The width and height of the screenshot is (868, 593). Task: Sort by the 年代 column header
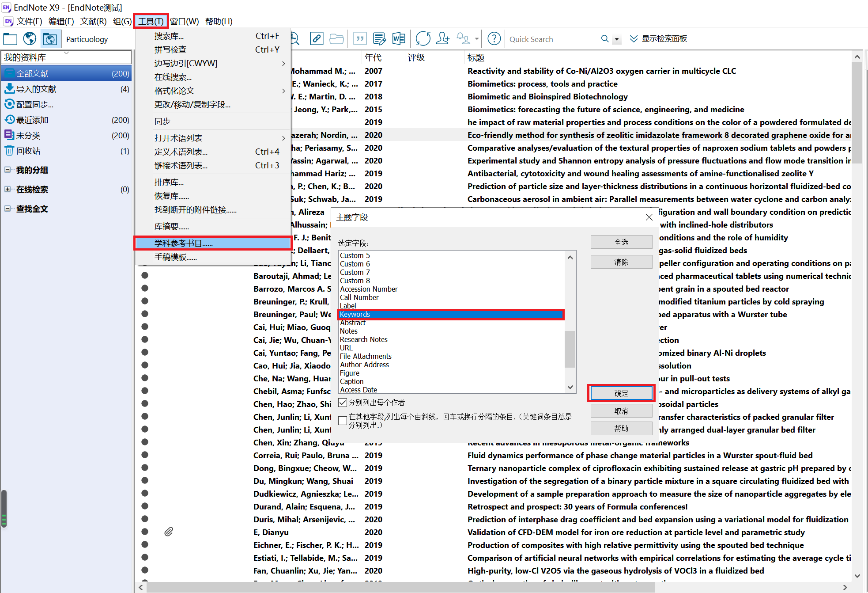pyautogui.click(x=373, y=57)
